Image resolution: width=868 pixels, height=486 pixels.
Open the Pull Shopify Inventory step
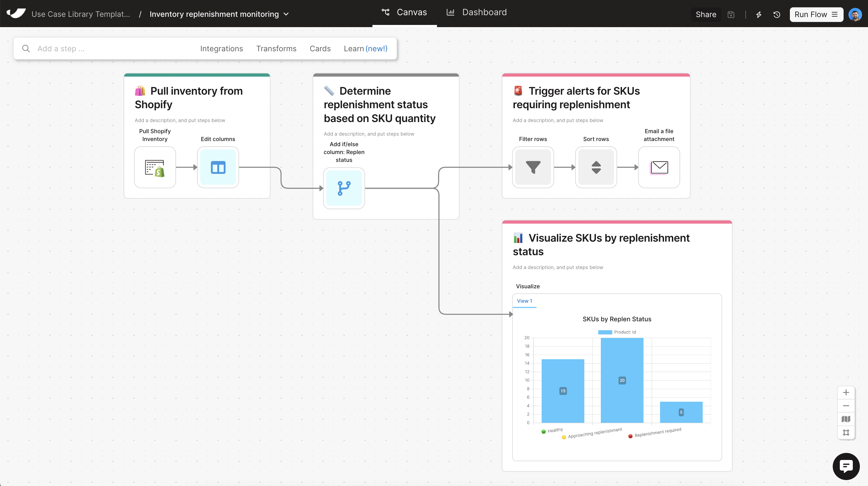click(155, 167)
